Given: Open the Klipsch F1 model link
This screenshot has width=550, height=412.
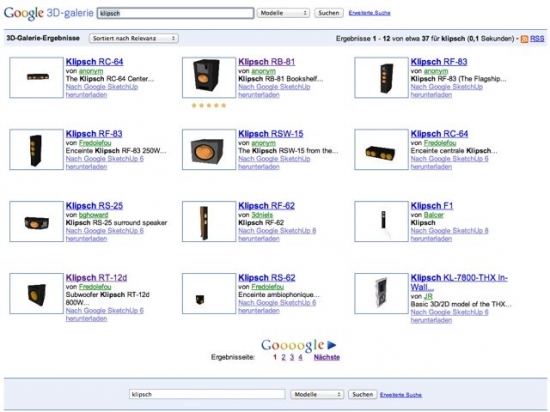Looking at the screenshot, I should (x=432, y=205).
